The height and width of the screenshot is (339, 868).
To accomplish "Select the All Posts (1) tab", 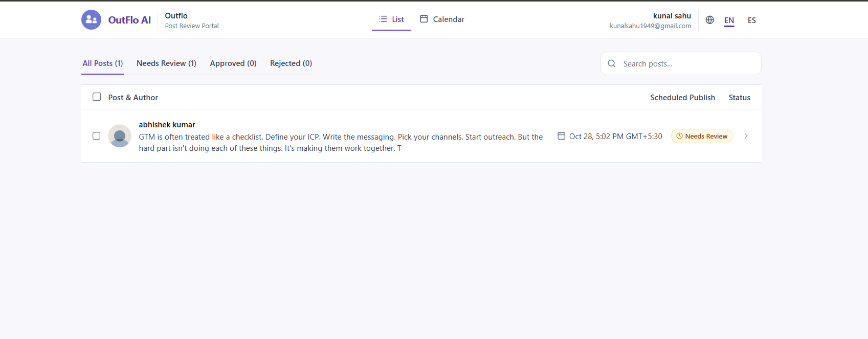I will tap(103, 63).
